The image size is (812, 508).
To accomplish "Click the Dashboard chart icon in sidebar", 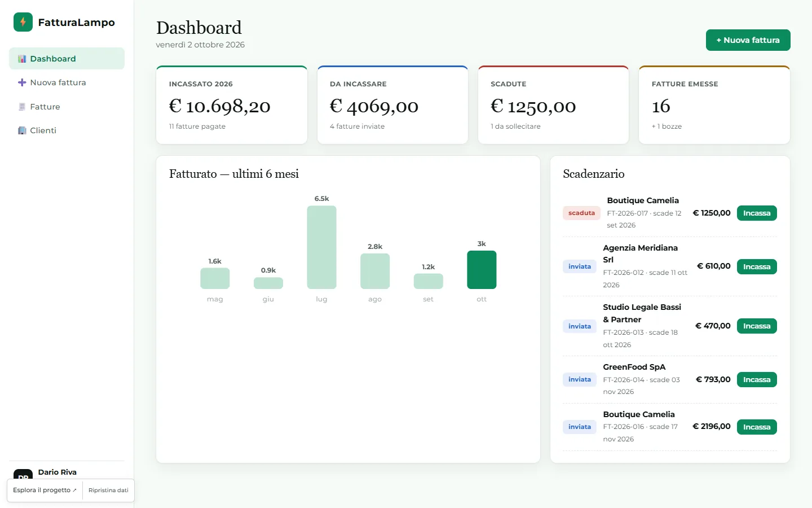I will [22, 59].
